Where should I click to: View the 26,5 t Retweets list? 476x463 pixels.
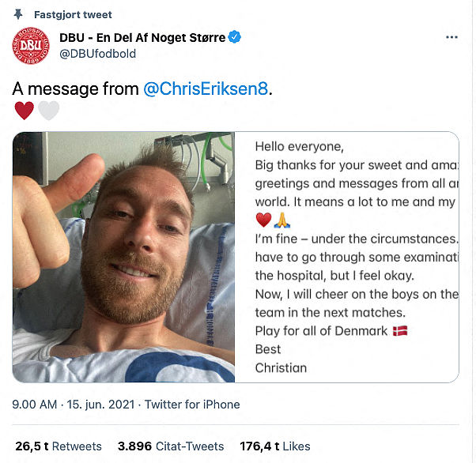58,446
